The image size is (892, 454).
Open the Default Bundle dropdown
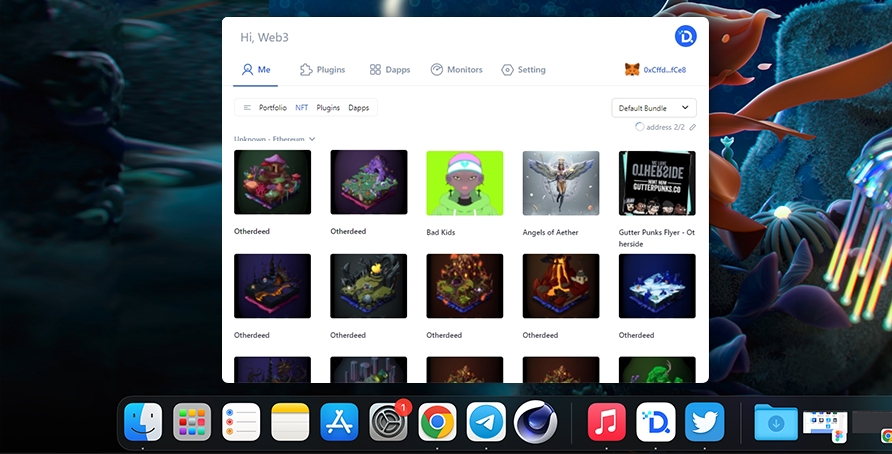654,108
